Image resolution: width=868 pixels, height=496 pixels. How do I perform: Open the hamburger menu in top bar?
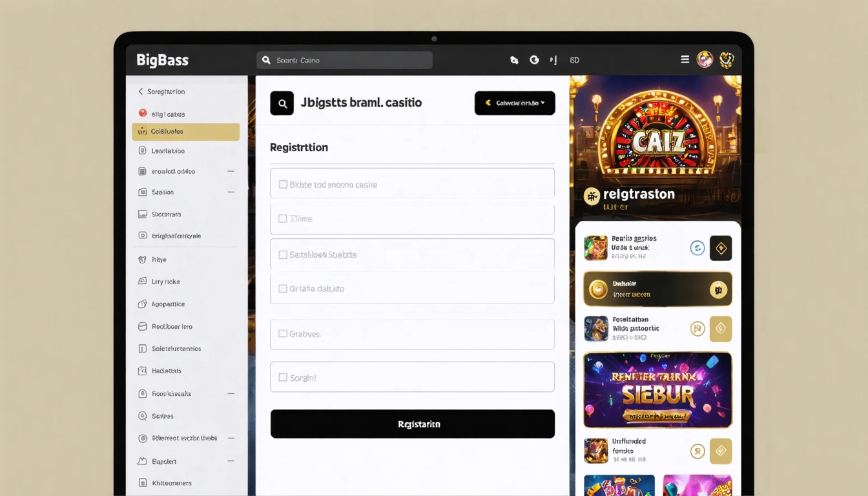(x=685, y=59)
